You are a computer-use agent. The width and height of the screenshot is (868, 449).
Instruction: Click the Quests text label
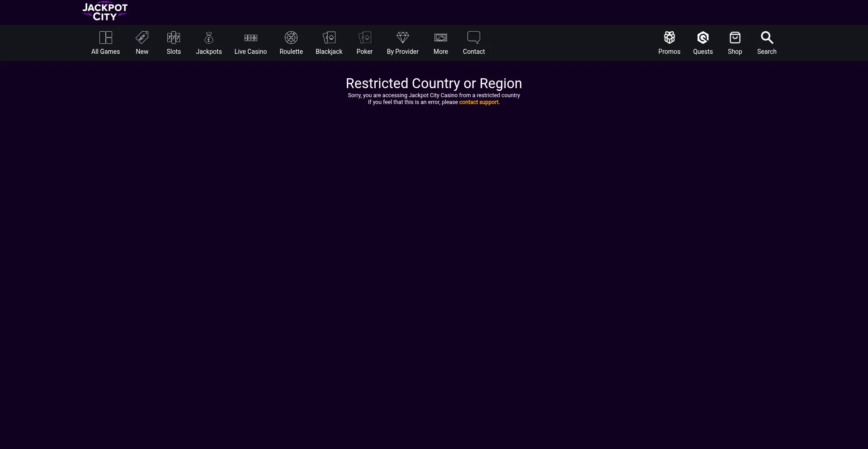(x=703, y=52)
